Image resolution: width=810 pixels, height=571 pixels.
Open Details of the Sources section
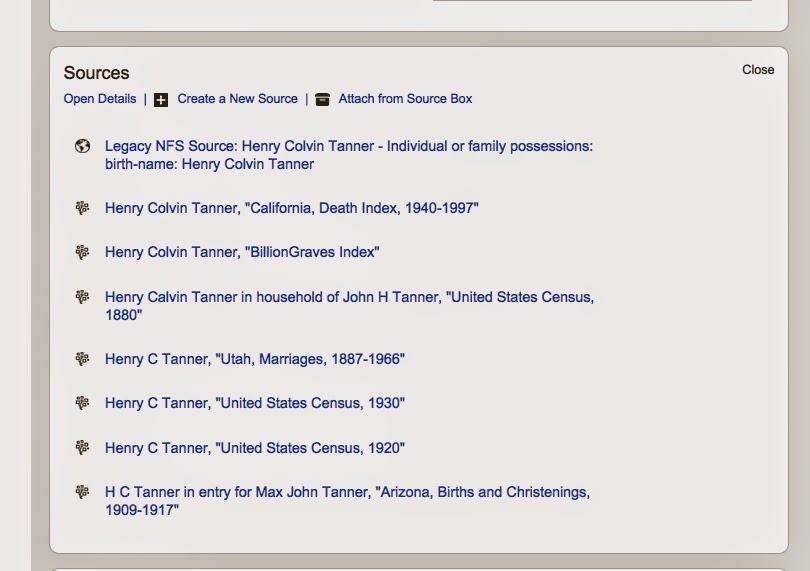(x=100, y=99)
